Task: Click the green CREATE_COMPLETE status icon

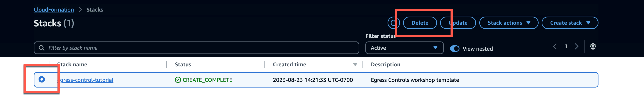Action: point(178,80)
